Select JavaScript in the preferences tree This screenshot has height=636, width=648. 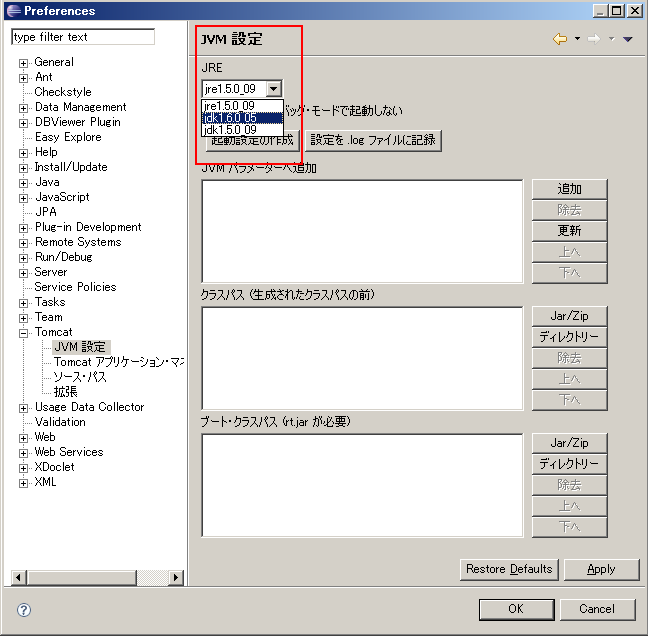tap(62, 197)
